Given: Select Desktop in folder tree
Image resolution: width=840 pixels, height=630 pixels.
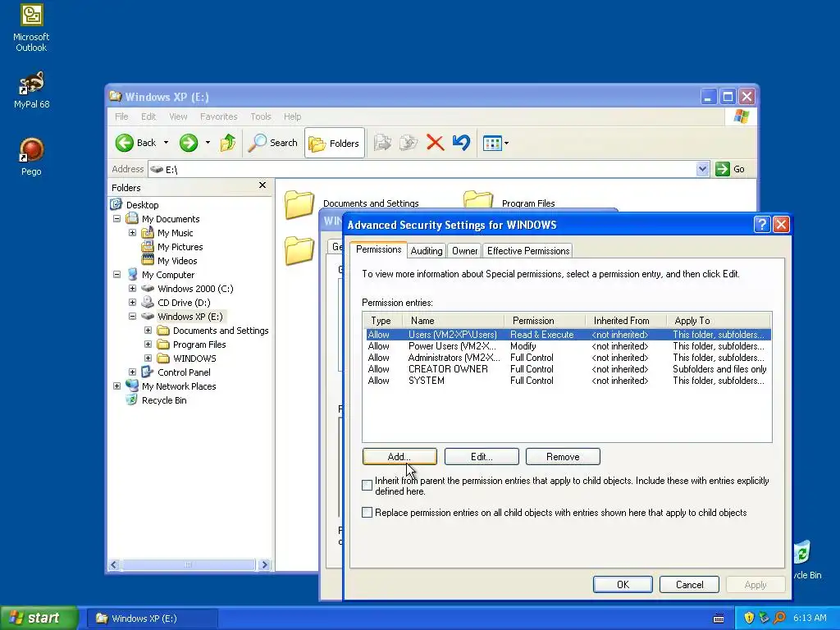Looking at the screenshot, I should (x=142, y=204).
